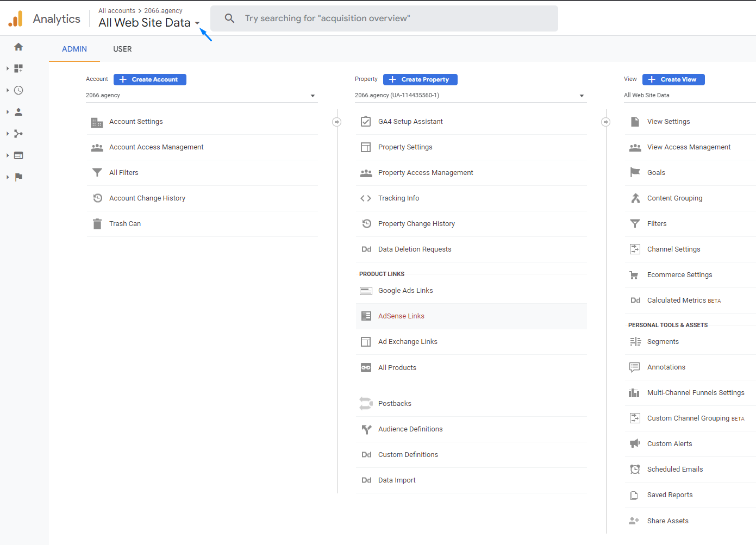756x545 pixels.
Task: Click the Scheduled Emails alarm icon
Action: click(x=635, y=469)
